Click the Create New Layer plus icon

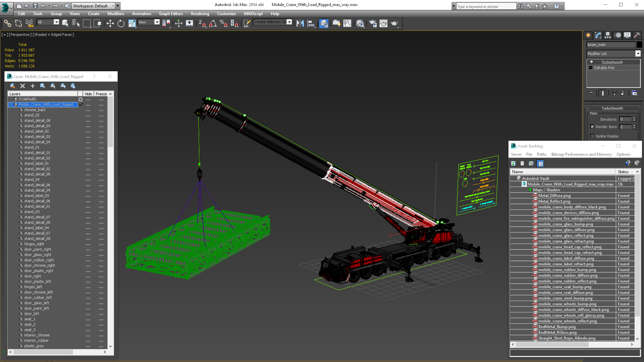(32, 86)
